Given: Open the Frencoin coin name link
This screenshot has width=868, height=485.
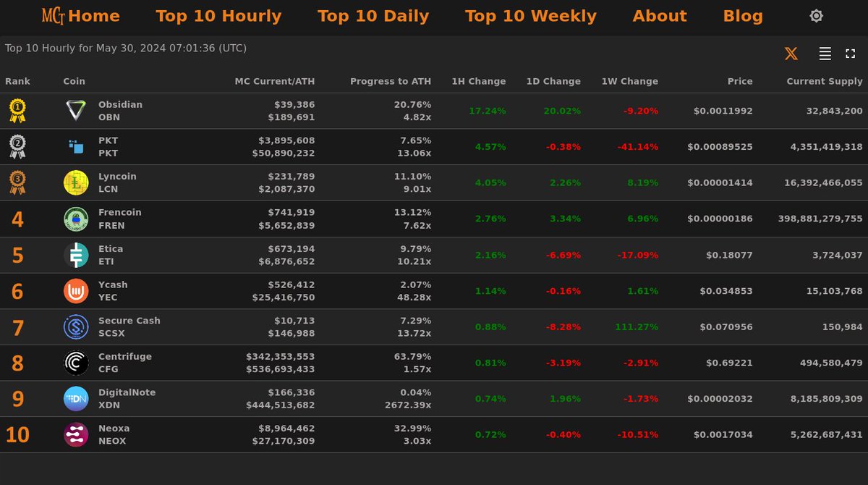Looking at the screenshot, I should click(x=120, y=212).
